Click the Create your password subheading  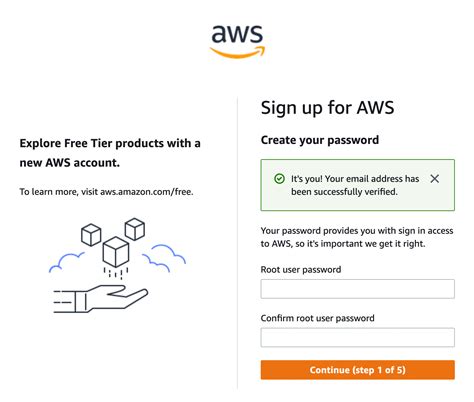pyautogui.click(x=320, y=140)
